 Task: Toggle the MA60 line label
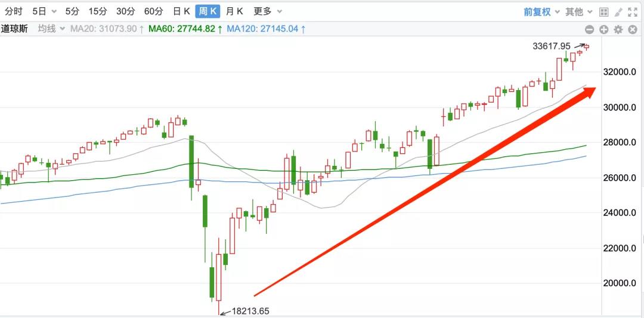click(185, 29)
